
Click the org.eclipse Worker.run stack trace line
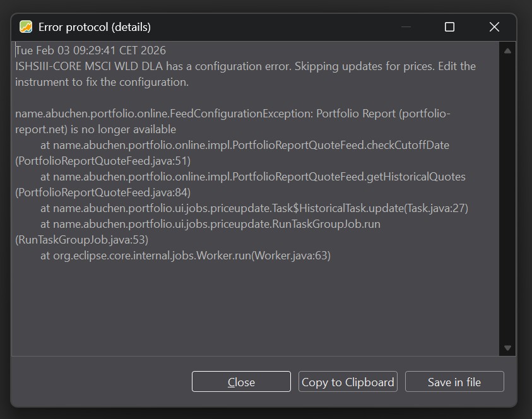[x=186, y=256]
